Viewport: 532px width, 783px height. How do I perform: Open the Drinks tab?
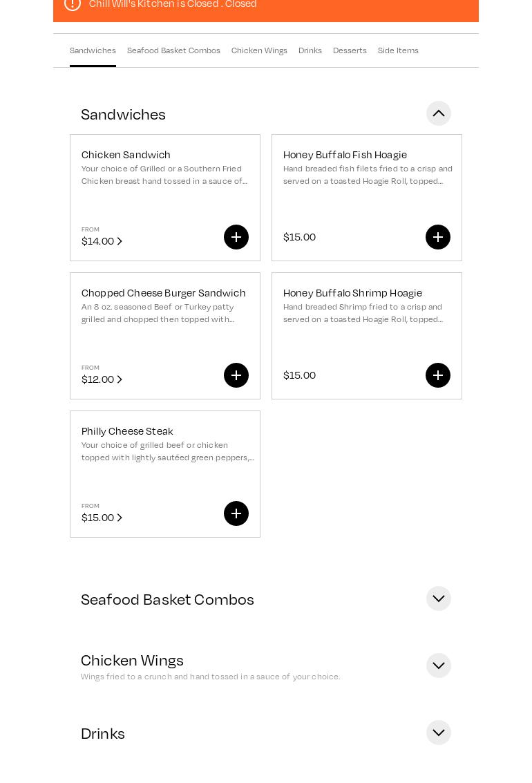[310, 50]
